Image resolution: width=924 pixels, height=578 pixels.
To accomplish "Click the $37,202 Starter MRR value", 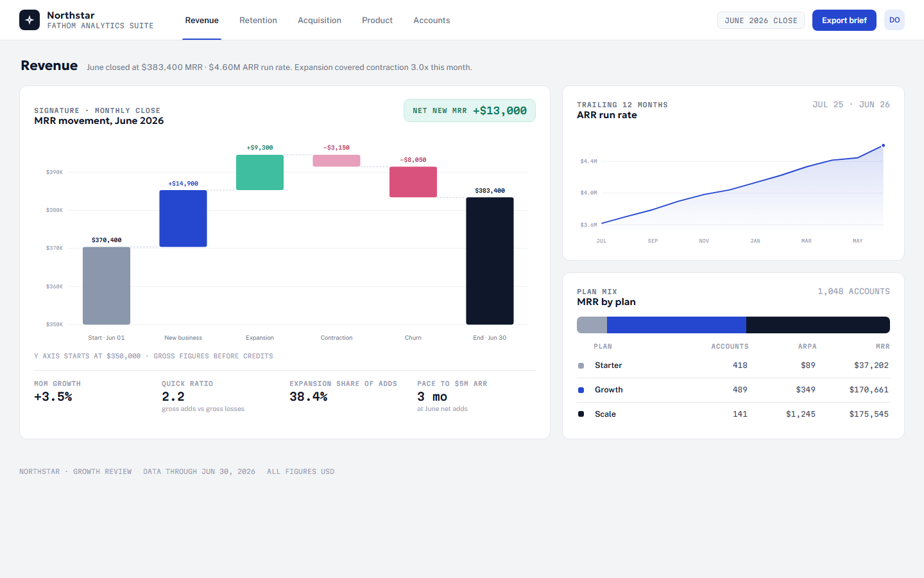I will click(x=871, y=365).
